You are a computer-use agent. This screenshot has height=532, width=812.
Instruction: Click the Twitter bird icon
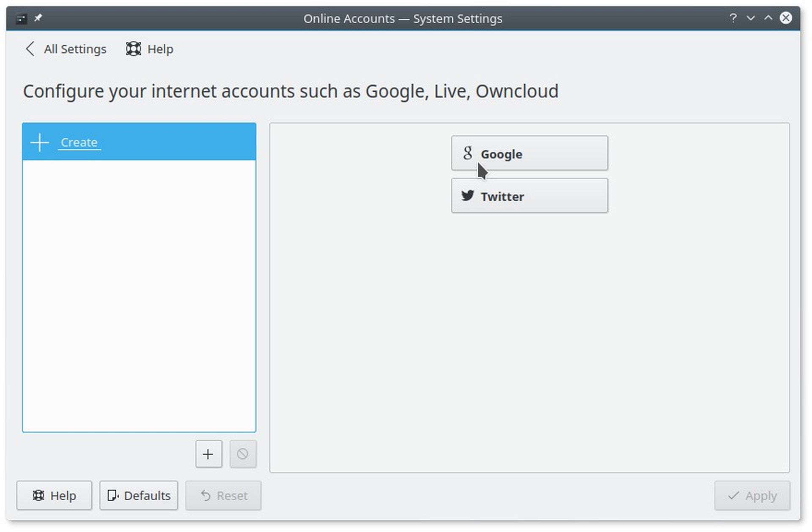pyautogui.click(x=467, y=196)
